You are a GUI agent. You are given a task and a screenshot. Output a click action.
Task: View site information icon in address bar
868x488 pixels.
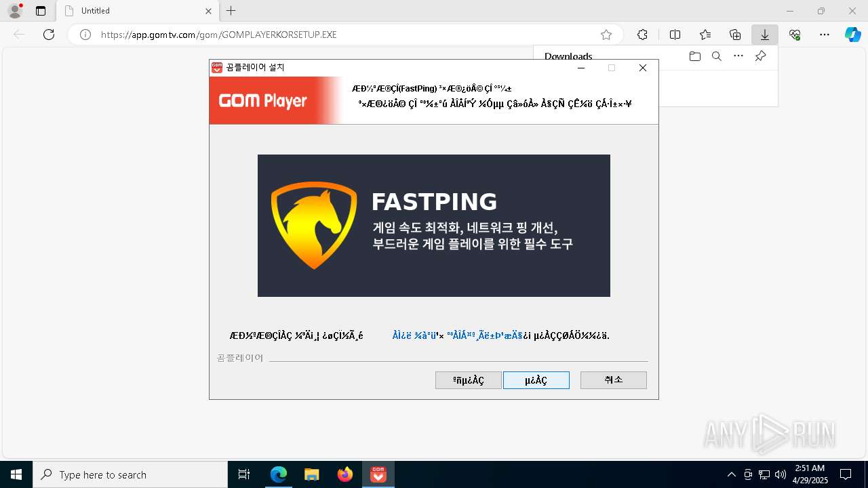coord(85,35)
